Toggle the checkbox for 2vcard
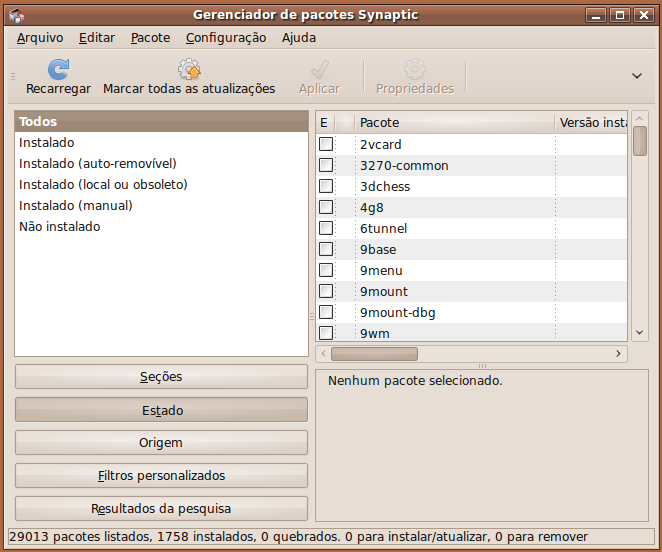Viewport: 662px width, 552px height. coord(326,144)
